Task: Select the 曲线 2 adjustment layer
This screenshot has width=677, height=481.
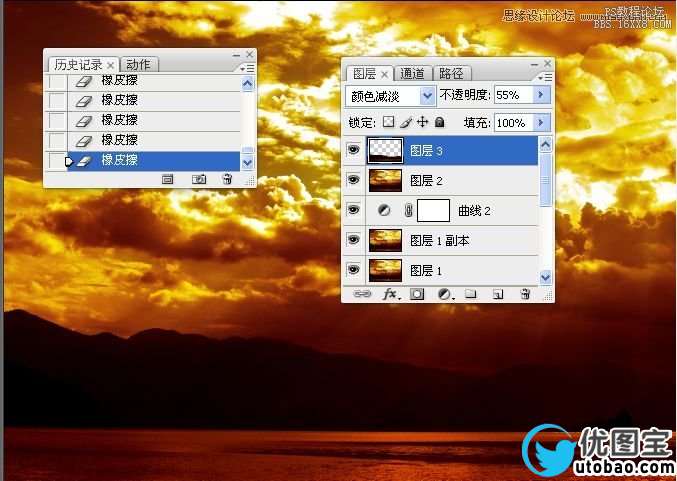Action: point(452,211)
